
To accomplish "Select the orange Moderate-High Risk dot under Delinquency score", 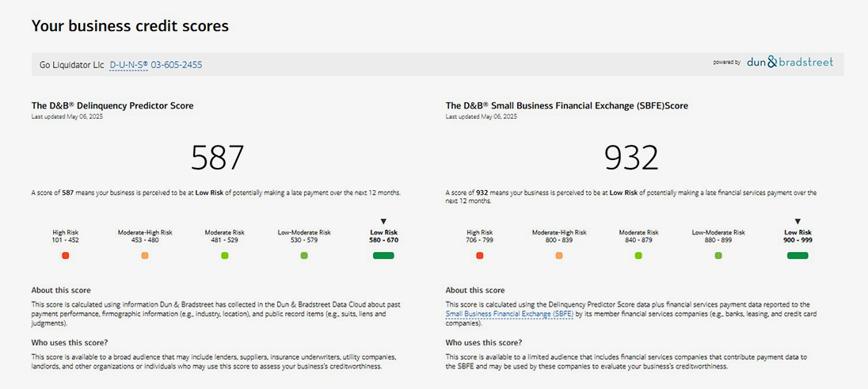I will point(145,255).
